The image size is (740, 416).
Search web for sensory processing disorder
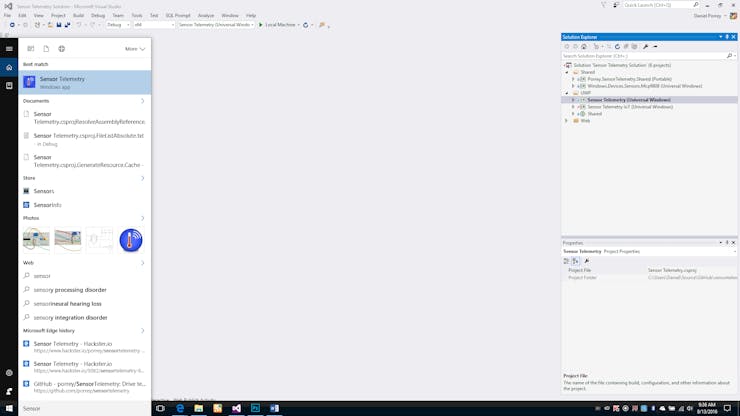coord(85,290)
